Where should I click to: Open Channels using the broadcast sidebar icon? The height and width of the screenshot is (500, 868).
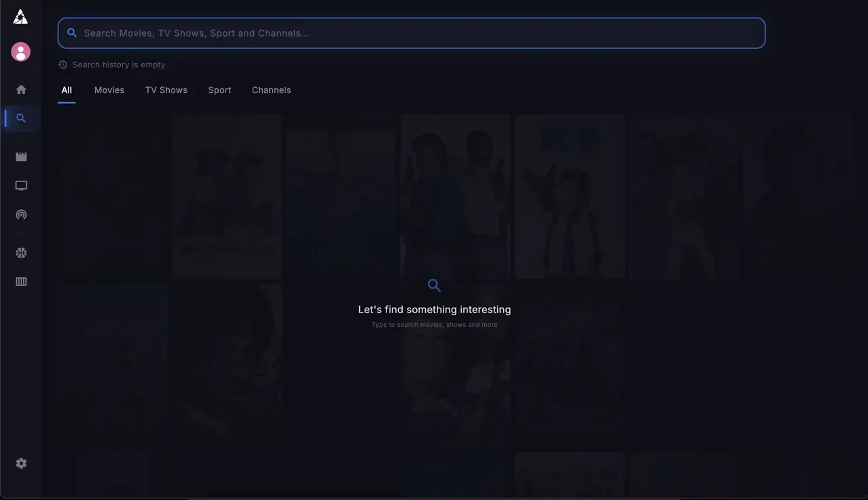pyautogui.click(x=21, y=215)
